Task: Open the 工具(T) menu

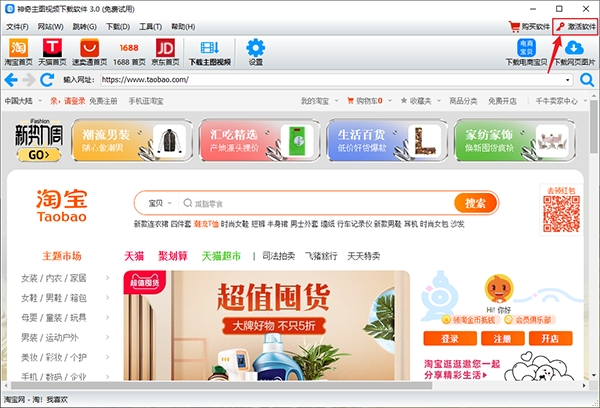Action: click(151, 27)
